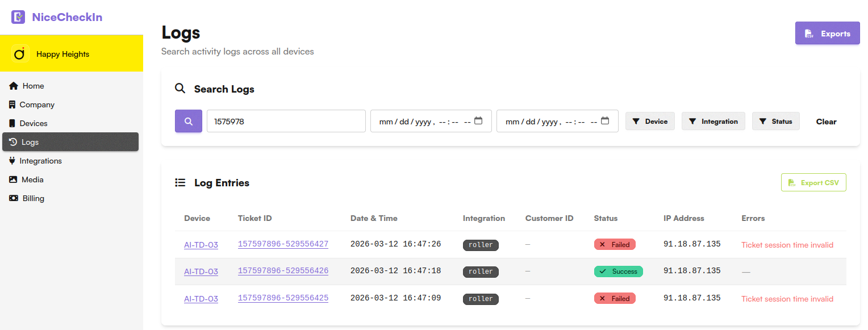Click the NiceCheckIn logo icon
The width and height of the screenshot is (868, 330).
tap(18, 17)
